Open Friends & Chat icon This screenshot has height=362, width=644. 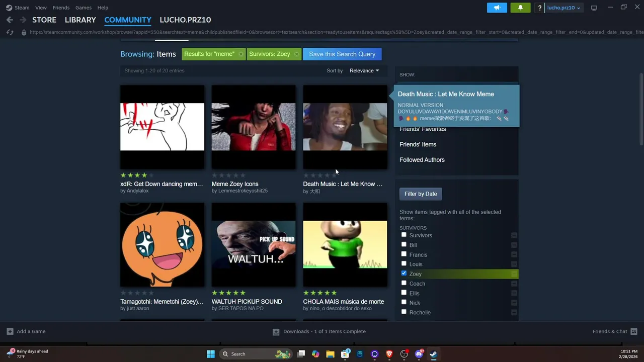(634, 331)
